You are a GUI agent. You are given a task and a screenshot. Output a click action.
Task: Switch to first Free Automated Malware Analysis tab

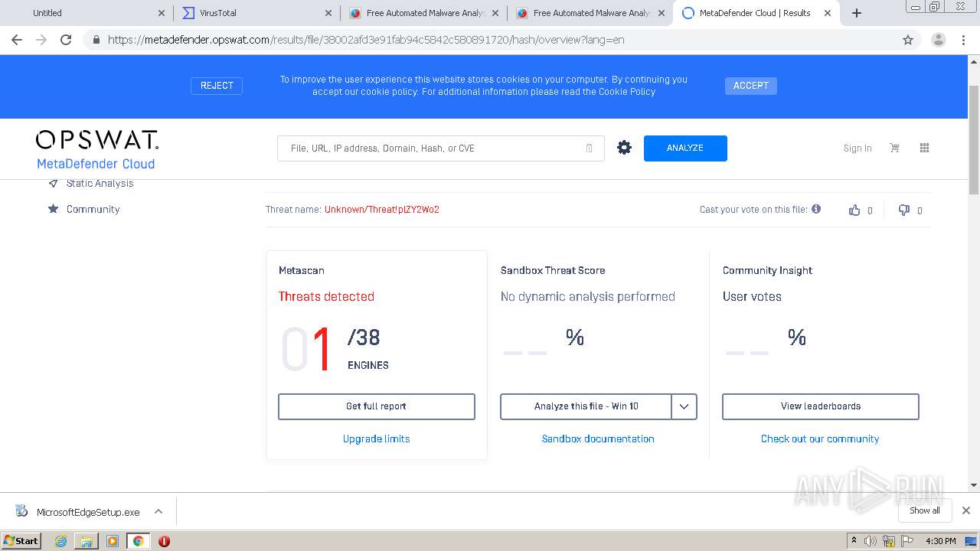423,13
